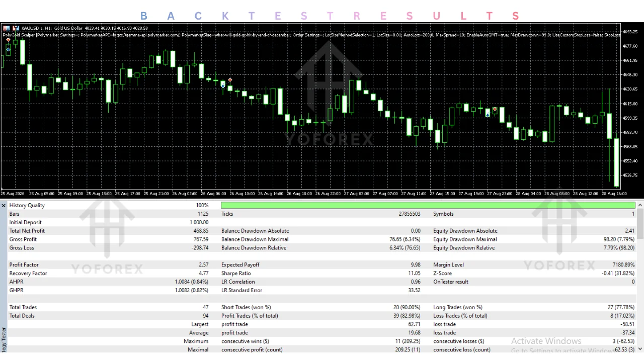Select Equity Drawdown Maximal 98.20 (7.79%)

(619, 239)
